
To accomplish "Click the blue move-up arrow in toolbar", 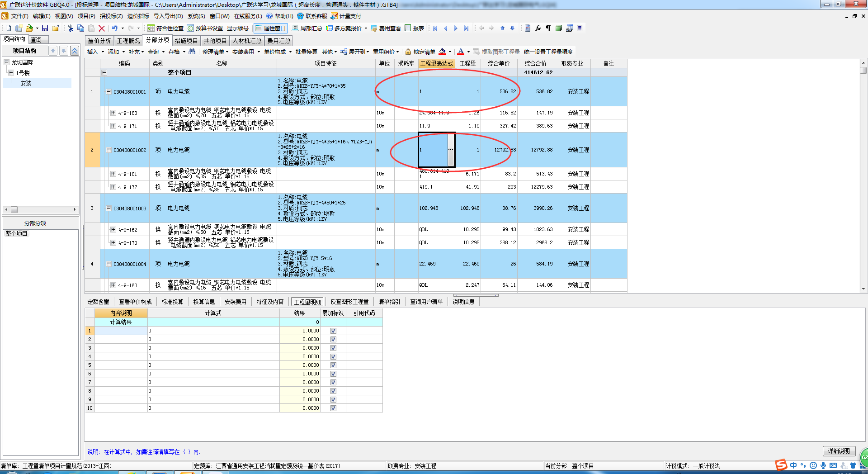I will 502,28.
